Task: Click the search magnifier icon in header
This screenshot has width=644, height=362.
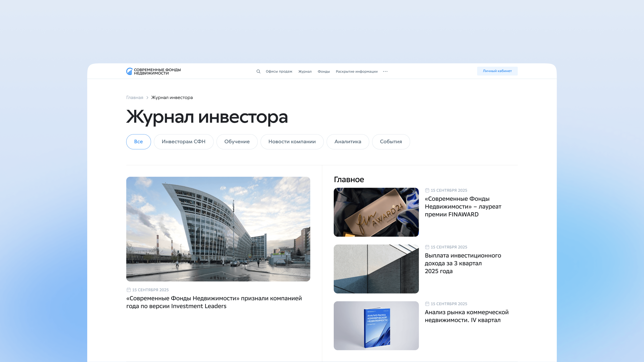Action: [258, 71]
